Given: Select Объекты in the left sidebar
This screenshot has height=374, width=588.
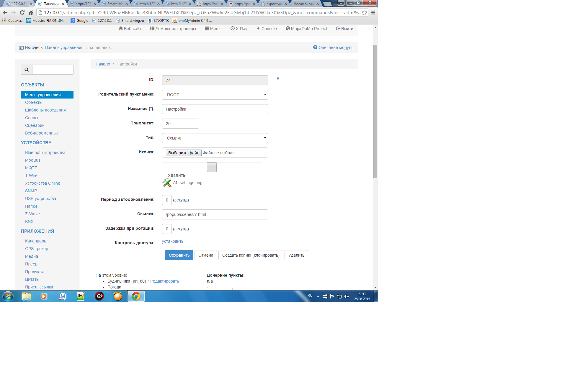Looking at the screenshot, I should click(34, 102).
